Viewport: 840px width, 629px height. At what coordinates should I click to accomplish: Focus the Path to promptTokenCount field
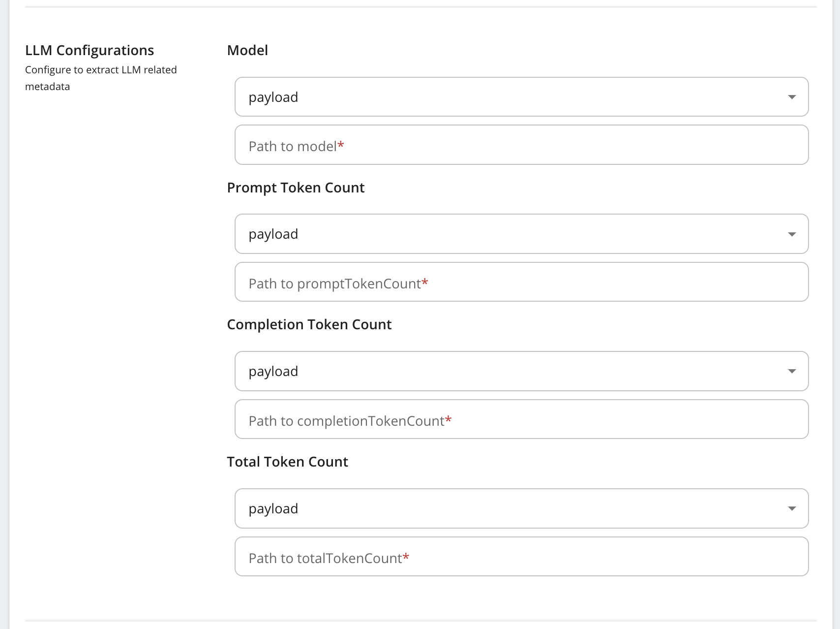[x=522, y=282]
